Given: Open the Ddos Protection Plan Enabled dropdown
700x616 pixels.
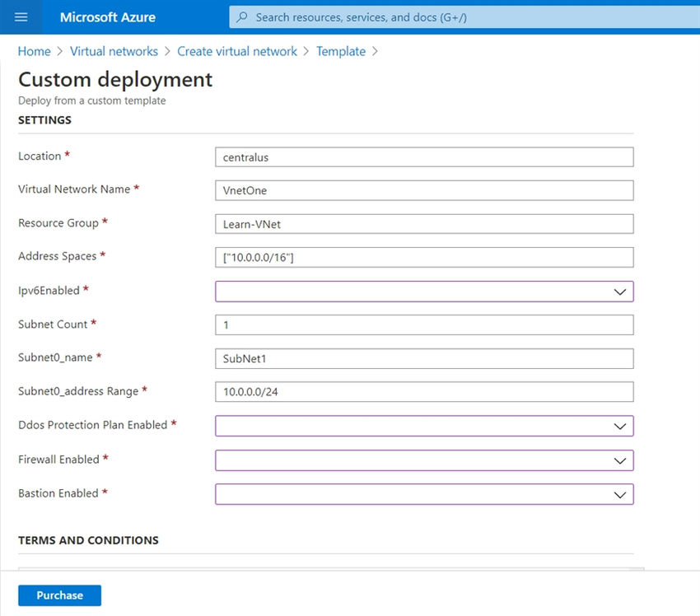Looking at the screenshot, I should pos(424,426).
